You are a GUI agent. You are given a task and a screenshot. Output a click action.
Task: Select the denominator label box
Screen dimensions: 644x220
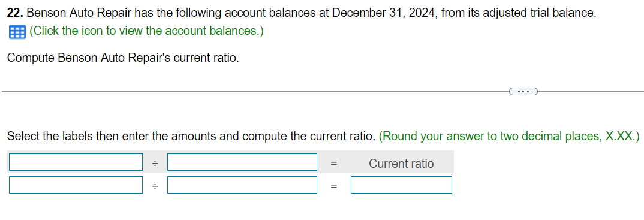pos(242,162)
